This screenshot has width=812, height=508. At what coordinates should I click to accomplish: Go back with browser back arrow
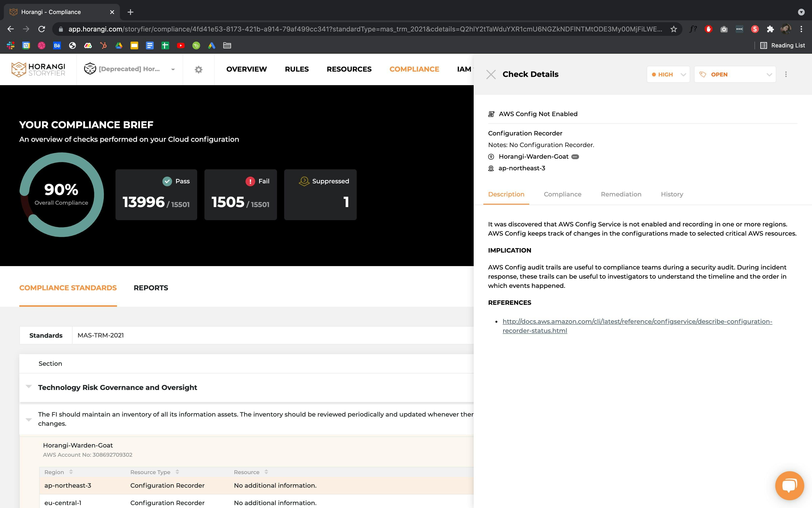pyautogui.click(x=11, y=29)
